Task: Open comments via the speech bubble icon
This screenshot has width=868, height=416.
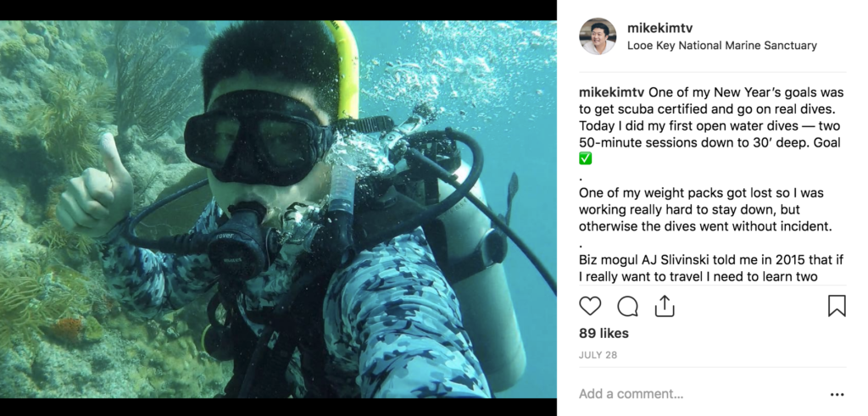Action: pyautogui.click(x=627, y=306)
